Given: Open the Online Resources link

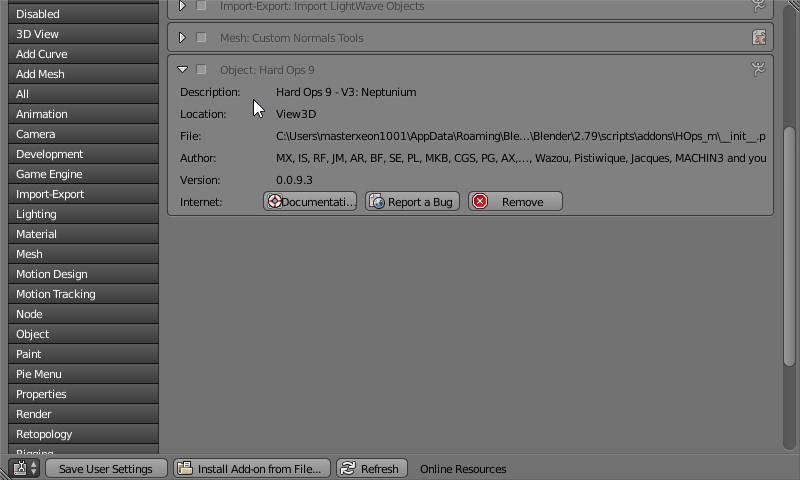Looking at the screenshot, I should pos(463,468).
